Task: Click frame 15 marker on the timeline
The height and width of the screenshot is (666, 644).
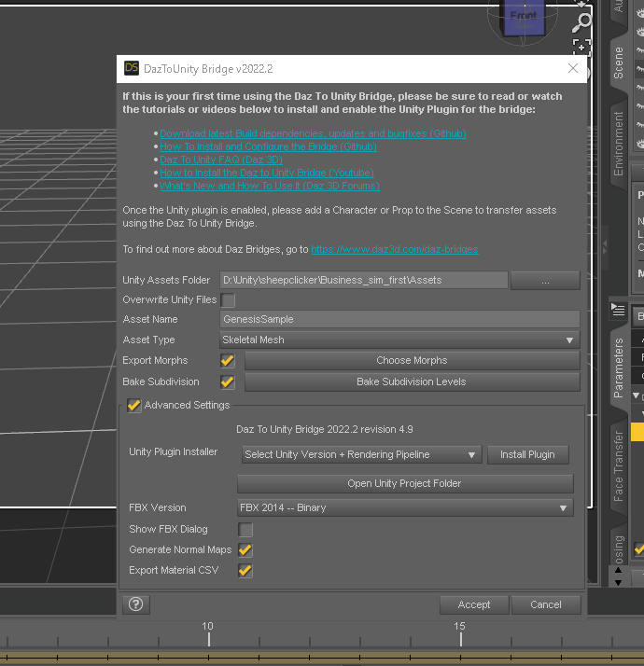Action: (460, 635)
